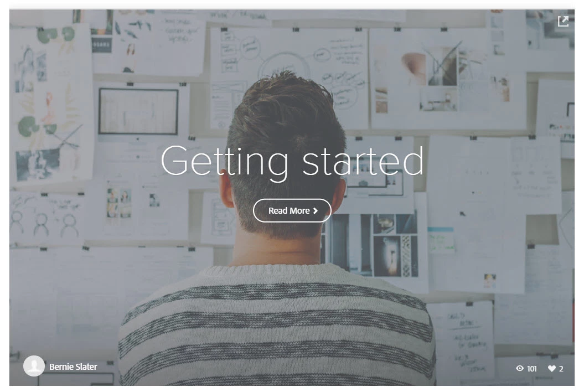Like this story with the heart
The image size is (584, 392).
[551, 369]
